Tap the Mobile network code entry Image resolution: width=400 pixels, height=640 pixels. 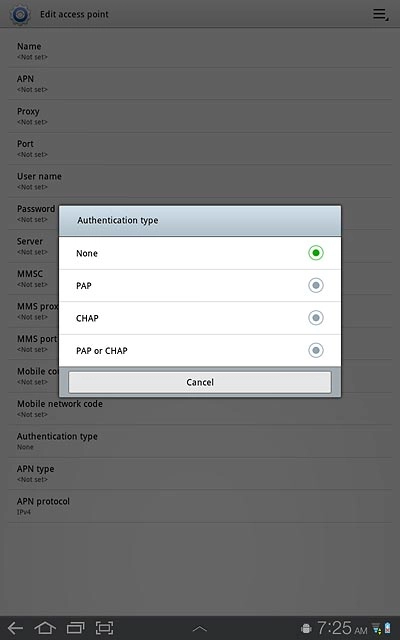(200, 409)
